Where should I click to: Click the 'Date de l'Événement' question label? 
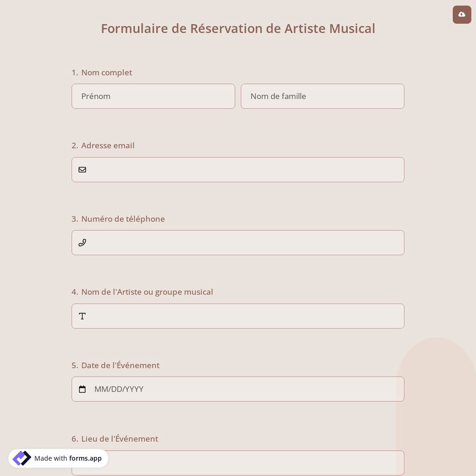point(116,365)
